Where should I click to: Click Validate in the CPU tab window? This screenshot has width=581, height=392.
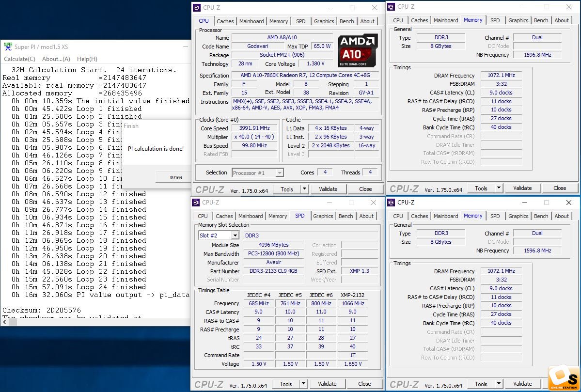(328, 189)
